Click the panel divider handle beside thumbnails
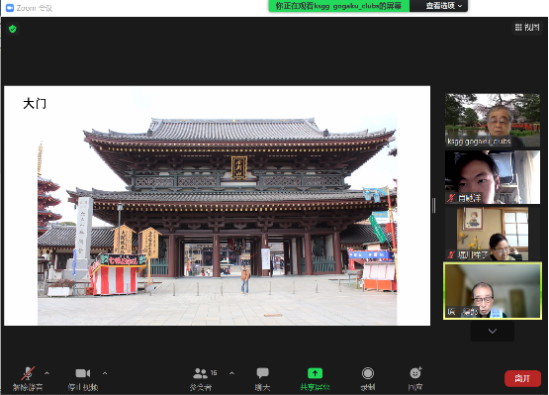 pos(434,206)
